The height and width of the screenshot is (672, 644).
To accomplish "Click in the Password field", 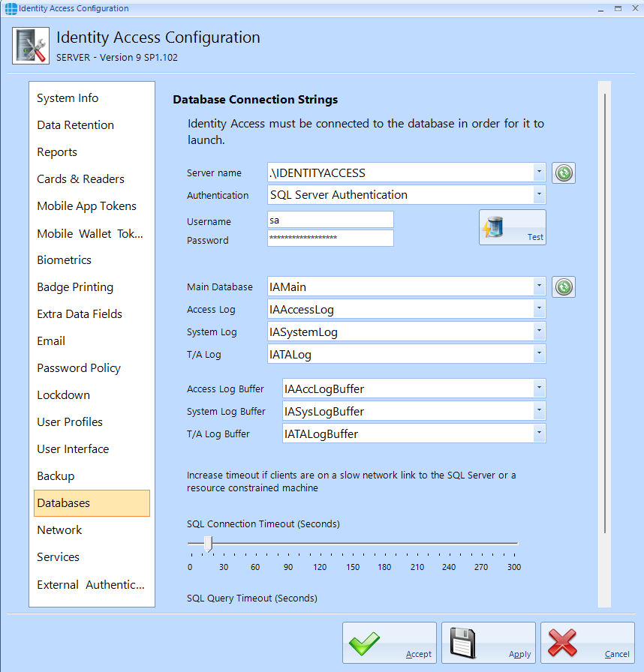I will [x=330, y=238].
